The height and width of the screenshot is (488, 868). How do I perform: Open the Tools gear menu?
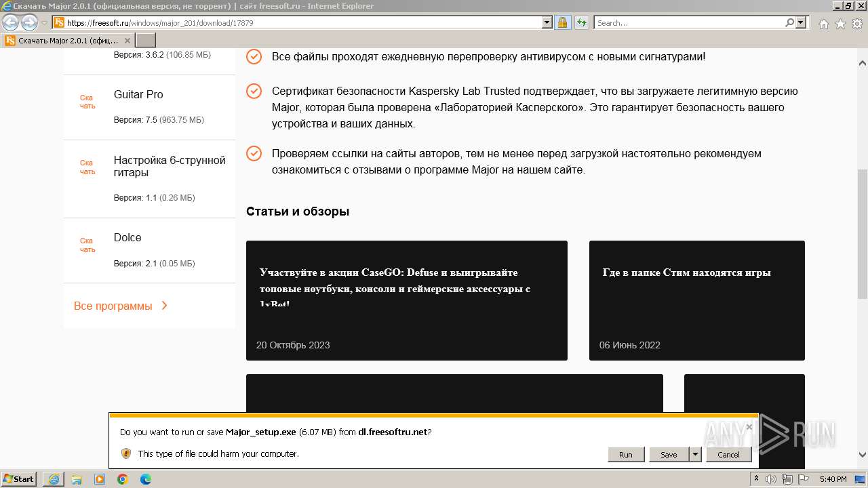(856, 24)
